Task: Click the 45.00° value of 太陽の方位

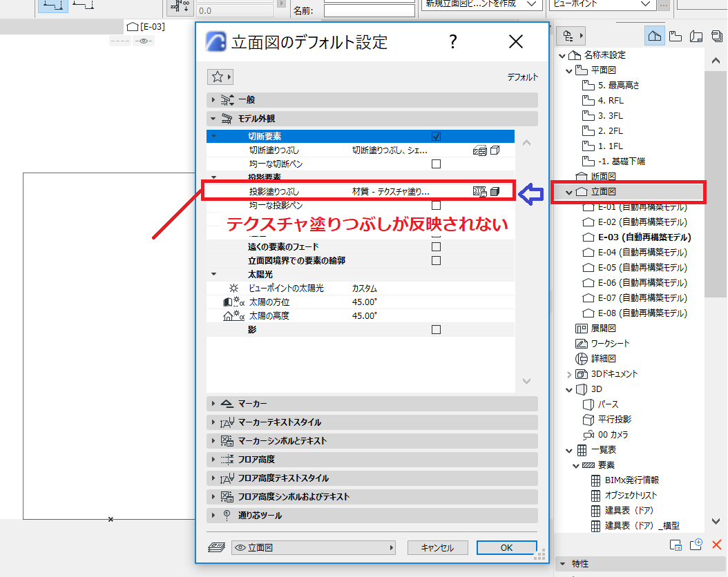Action: pos(365,302)
